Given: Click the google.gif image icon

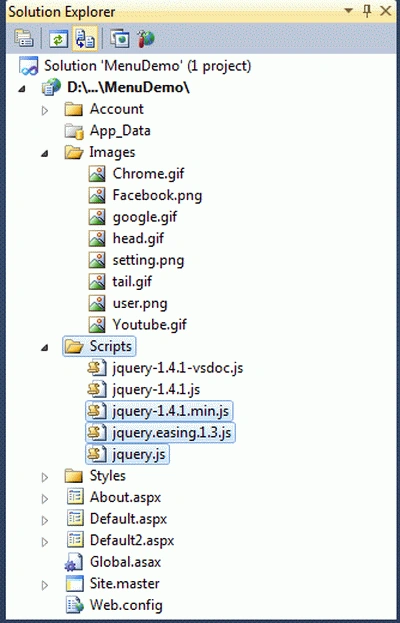Looking at the screenshot, I should [97, 217].
